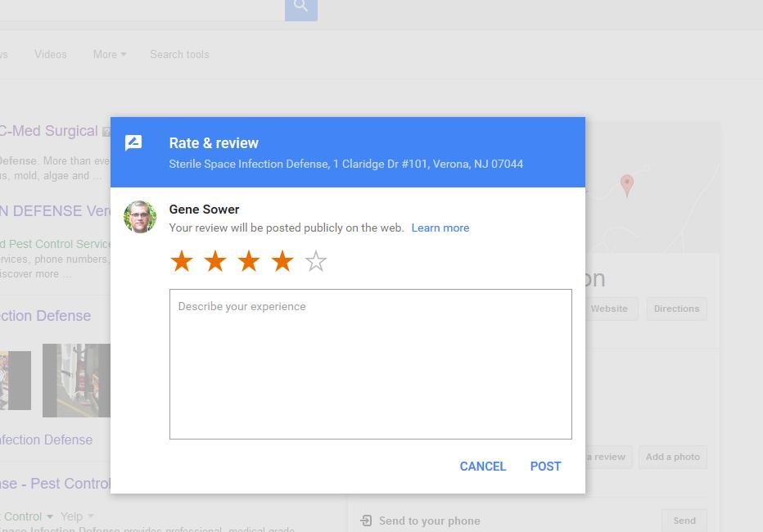
Task: Expand the Control dropdown arrow near Yelp
Action: tap(50, 516)
